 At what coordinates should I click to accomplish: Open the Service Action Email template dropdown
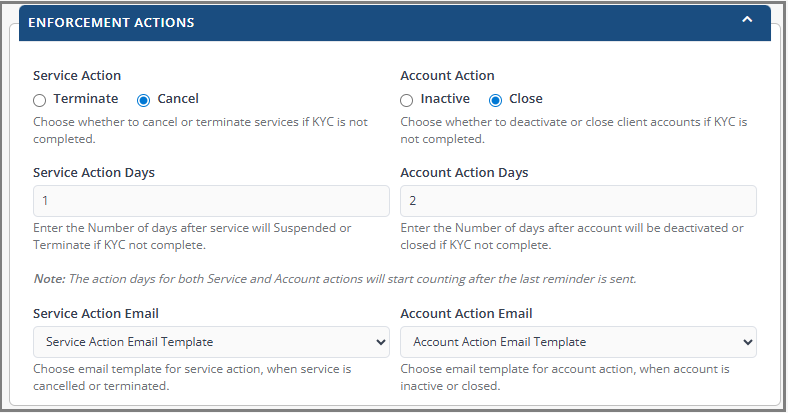[211, 342]
